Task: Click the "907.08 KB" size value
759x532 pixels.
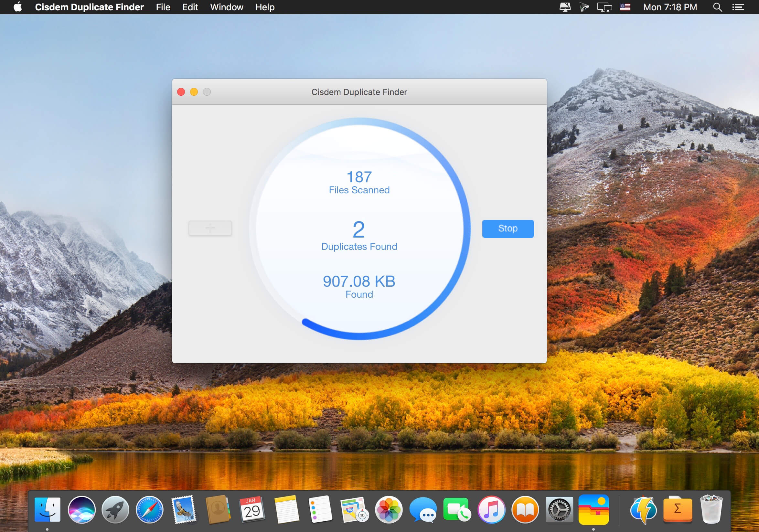Action: click(x=359, y=282)
